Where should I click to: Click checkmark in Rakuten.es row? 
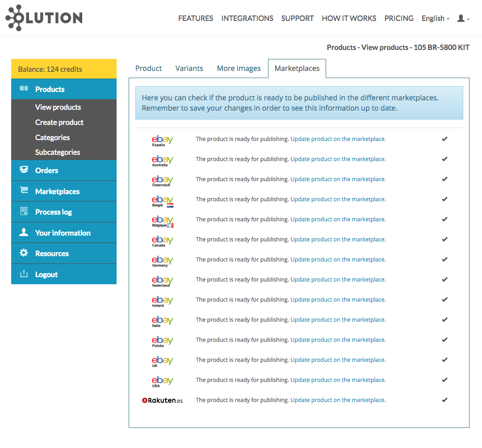(x=444, y=400)
